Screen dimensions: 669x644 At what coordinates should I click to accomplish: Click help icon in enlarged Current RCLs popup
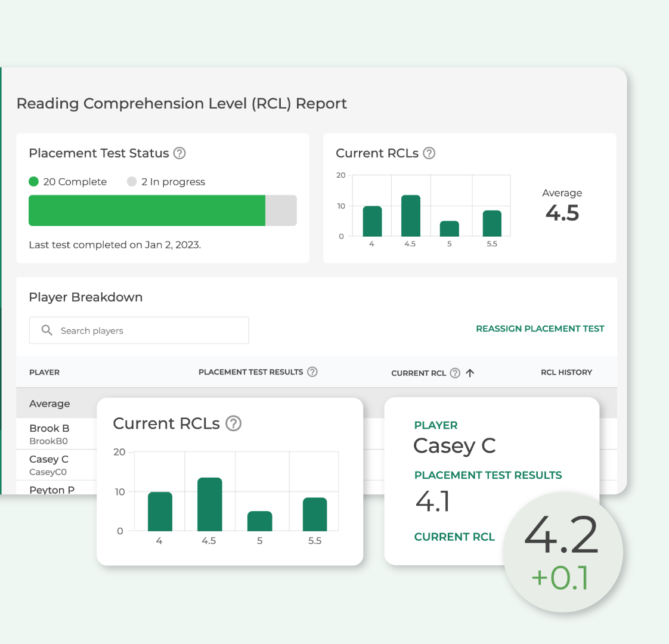233,423
